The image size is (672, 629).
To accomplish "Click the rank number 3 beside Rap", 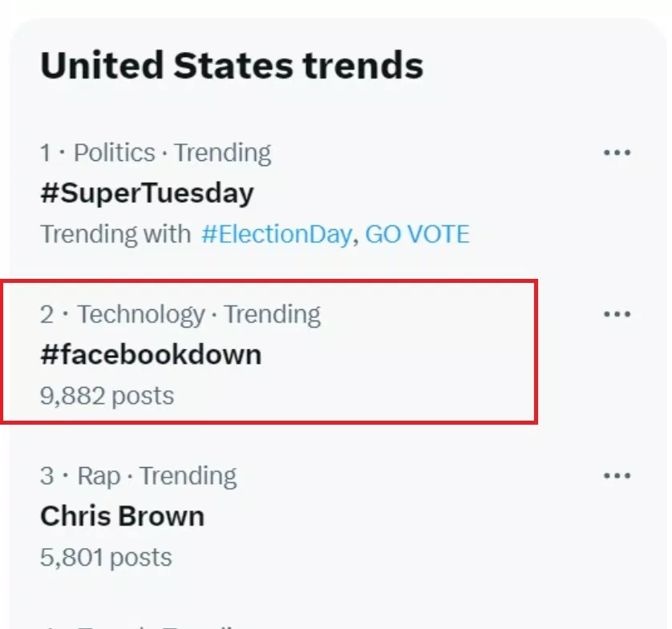I will click(47, 476).
